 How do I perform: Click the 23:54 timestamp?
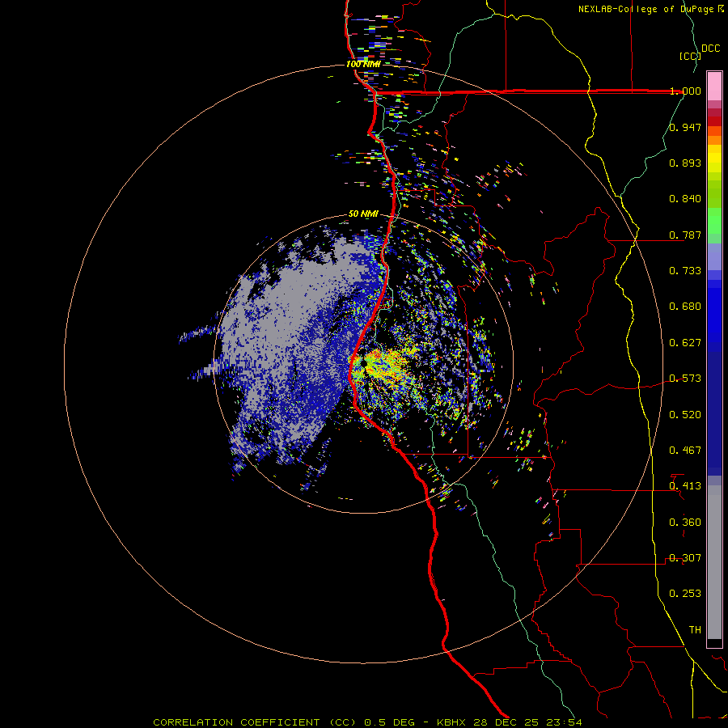tap(564, 722)
